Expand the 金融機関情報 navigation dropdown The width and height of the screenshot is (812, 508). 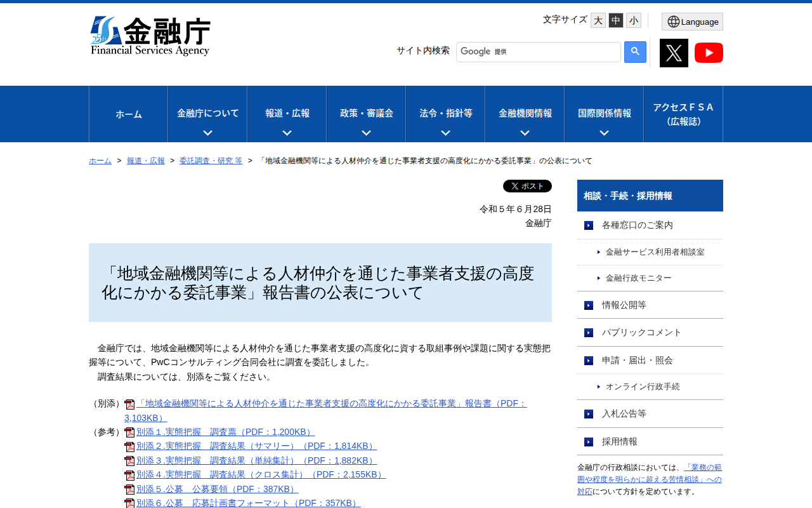point(524,114)
